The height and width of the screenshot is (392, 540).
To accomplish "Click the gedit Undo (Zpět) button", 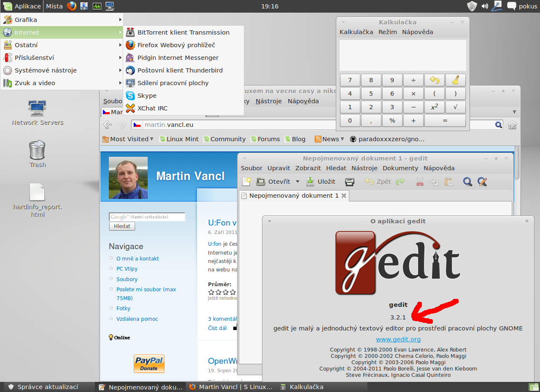I will click(378, 182).
